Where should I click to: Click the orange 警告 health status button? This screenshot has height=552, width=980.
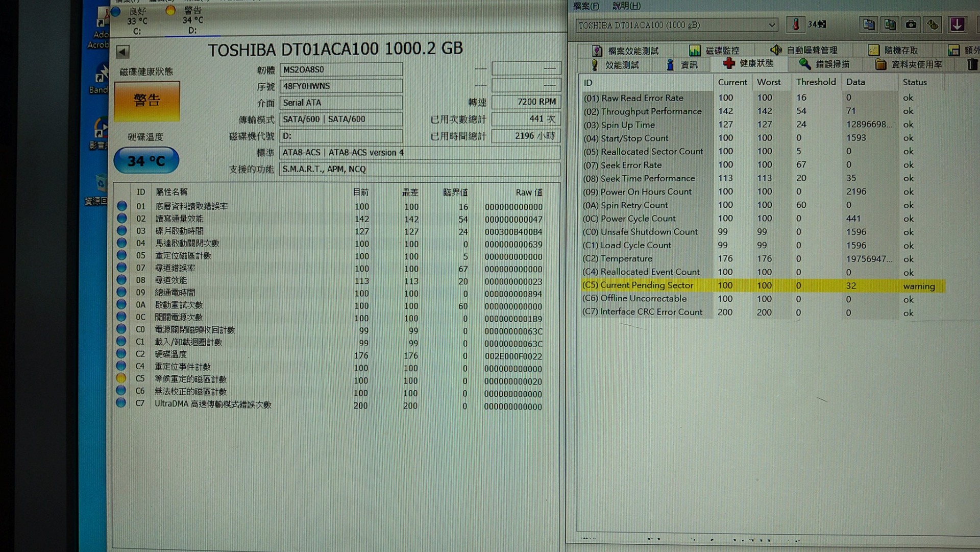[147, 101]
